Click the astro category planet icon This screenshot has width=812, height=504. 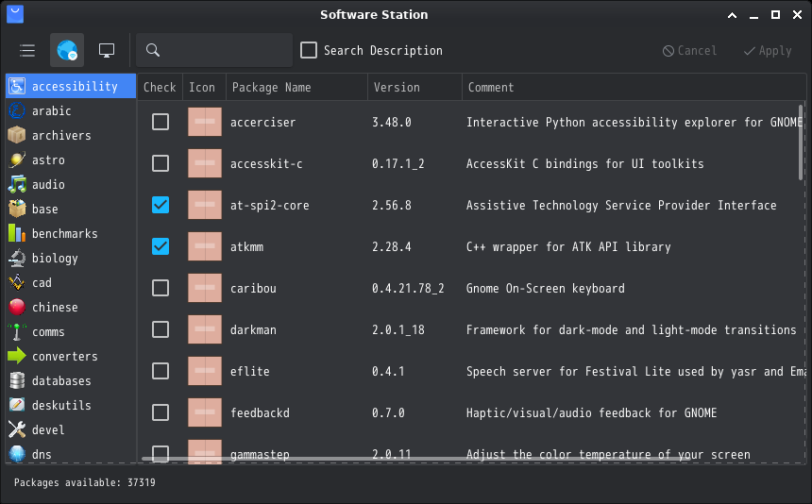coord(17,160)
